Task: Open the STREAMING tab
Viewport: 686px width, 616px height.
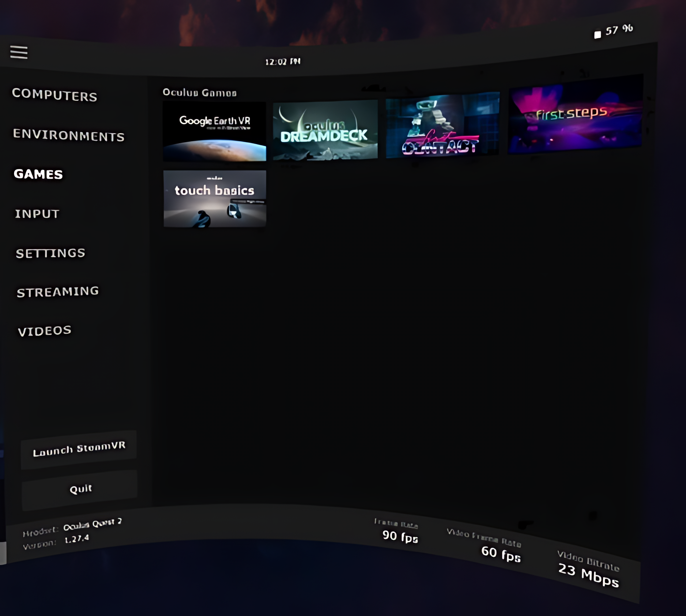Action: 58,291
